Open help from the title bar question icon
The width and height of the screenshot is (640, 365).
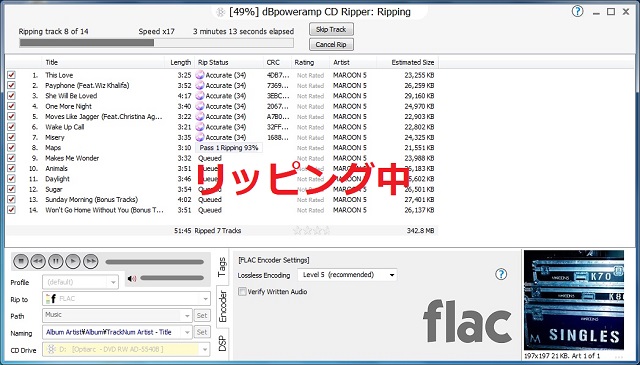tap(577, 11)
